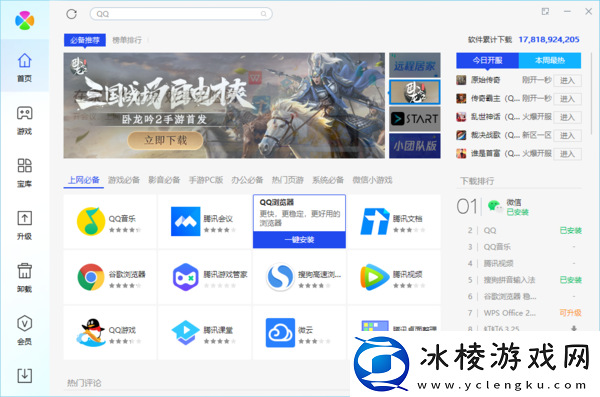Viewport: 600px width, 397px height.
Task: Click the 腾讯视频 app icon
Action: 375,277
